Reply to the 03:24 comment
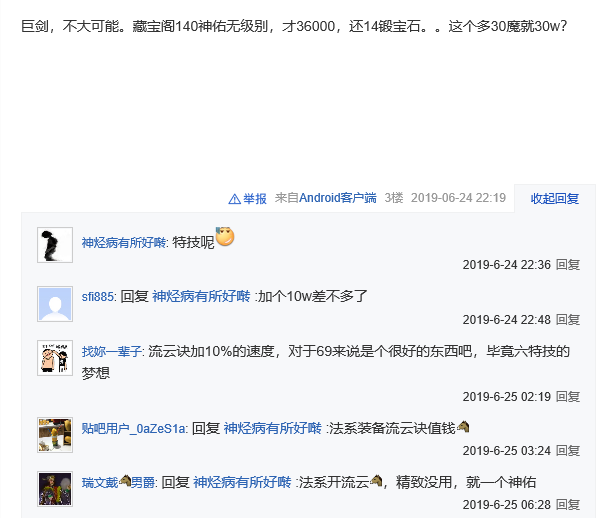This screenshot has height=518, width=598. pyautogui.click(x=568, y=451)
